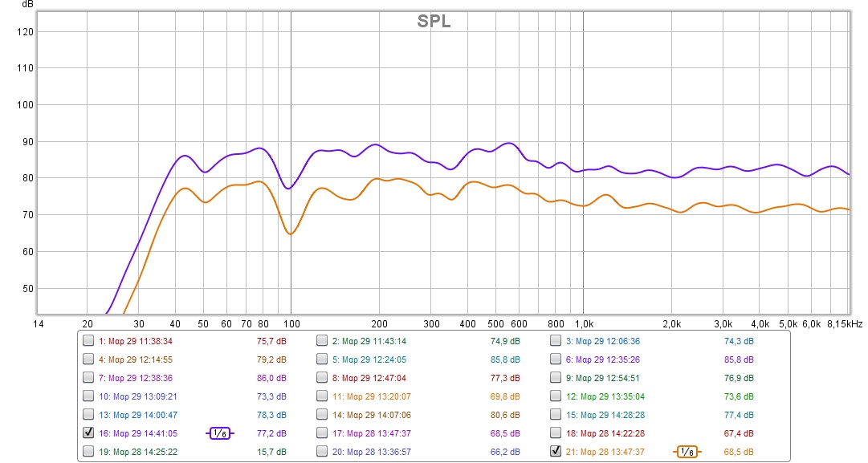This screenshot has width=868, height=463.
Task: Select label '13: Map 29 14:00:47'
Action: [x=138, y=415]
